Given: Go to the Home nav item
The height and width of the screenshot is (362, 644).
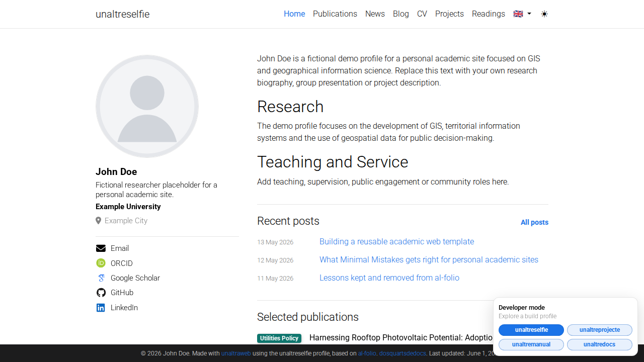Looking at the screenshot, I should pos(294,14).
